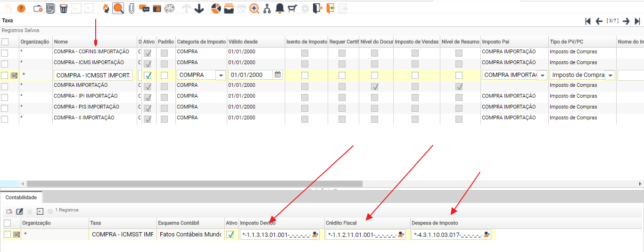Screen dimensions: 644x252
Task: Open the Tipo de PV/PC dropdown
Action: (x=610, y=75)
